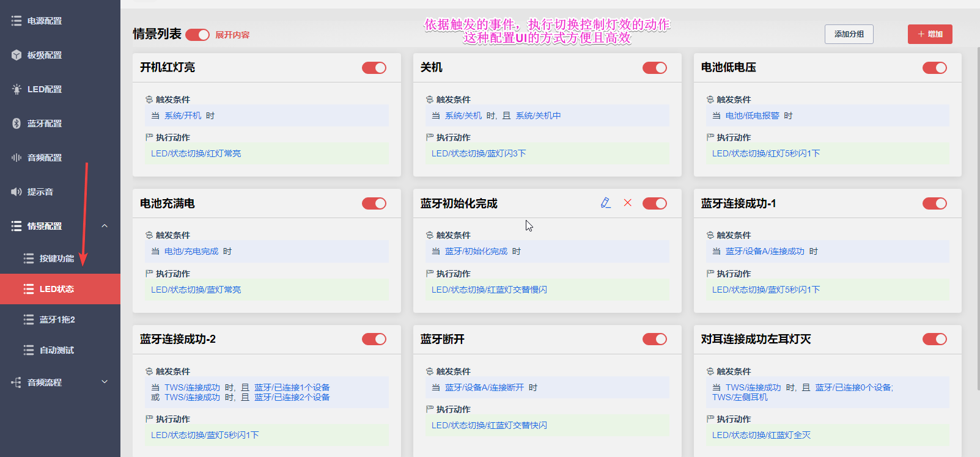Open the 自动测试 submenu item
The height and width of the screenshot is (457, 980).
click(60, 350)
